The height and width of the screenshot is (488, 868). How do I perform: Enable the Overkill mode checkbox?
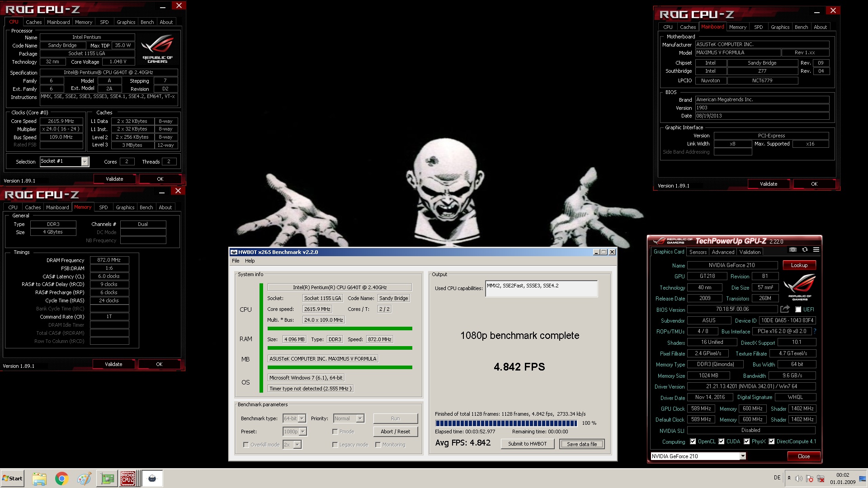click(246, 445)
